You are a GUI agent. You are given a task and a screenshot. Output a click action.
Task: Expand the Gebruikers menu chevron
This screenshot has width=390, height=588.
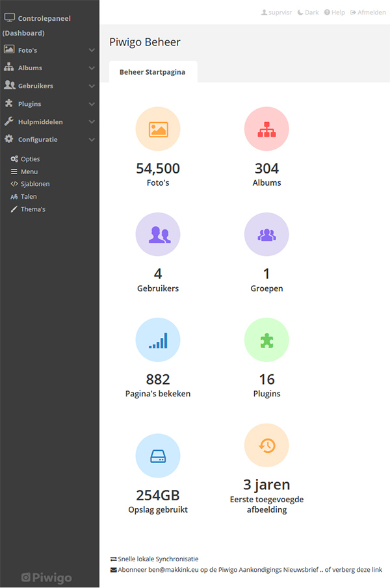92,86
